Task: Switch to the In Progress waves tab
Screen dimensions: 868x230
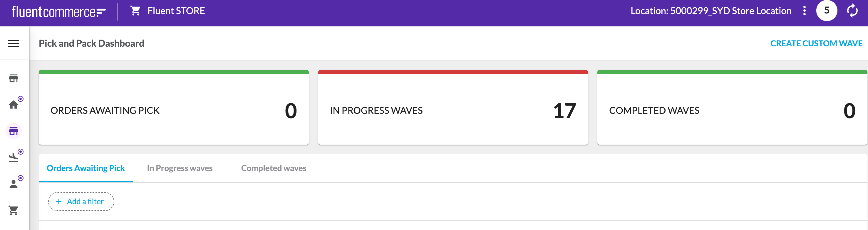Action: click(x=179, y=168)
